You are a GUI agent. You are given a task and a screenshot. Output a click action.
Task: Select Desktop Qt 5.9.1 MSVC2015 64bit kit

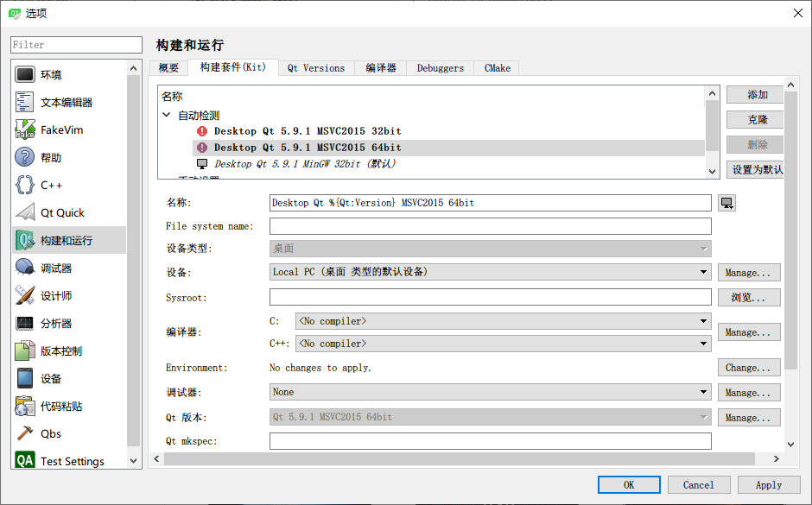308,148
